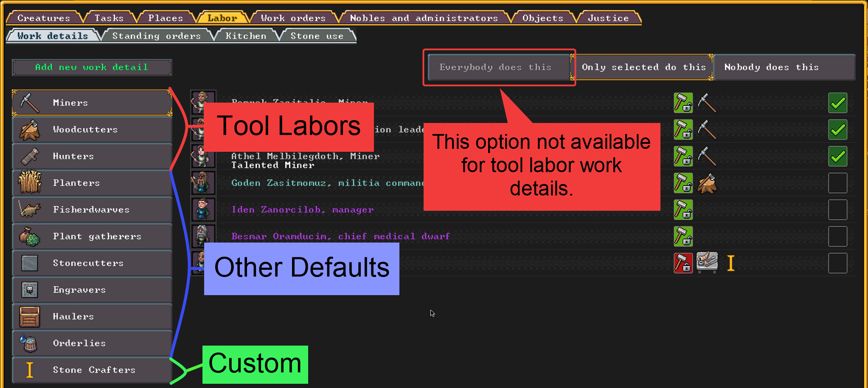Screen dimensions: 868x388
Task: Switch to the Creatures tab
Action: pos(43,18)
